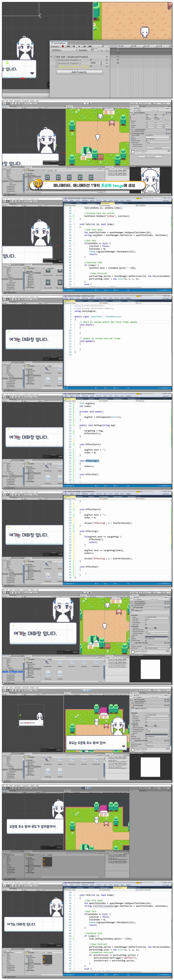174x980 pixels.
Task: Play the animation clip
Action: 79,46
